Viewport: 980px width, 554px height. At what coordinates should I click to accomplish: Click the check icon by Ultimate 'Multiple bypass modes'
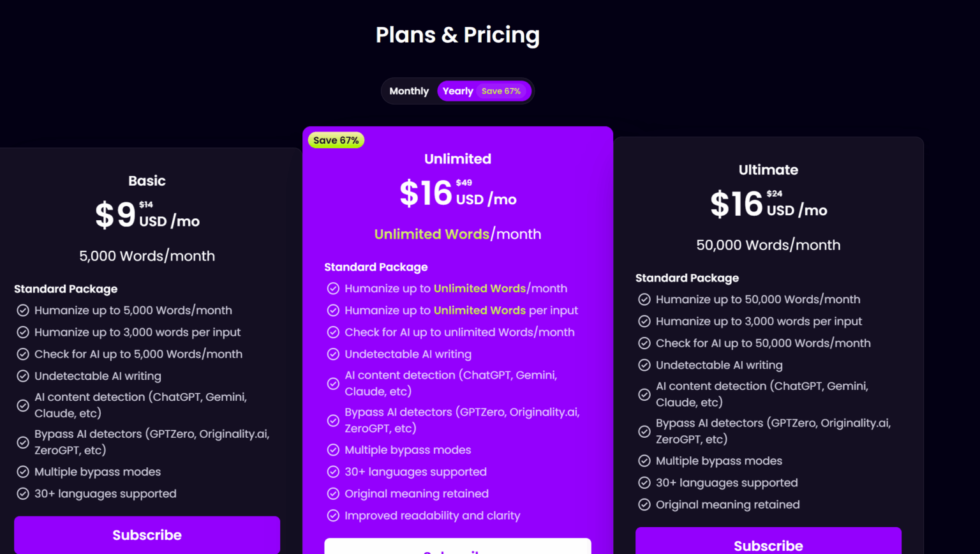(644, 461)
